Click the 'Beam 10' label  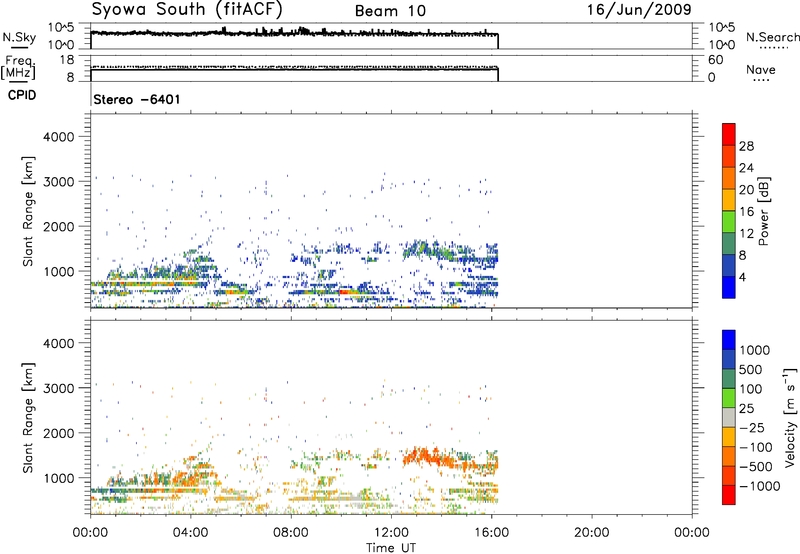tap(390, 11)
